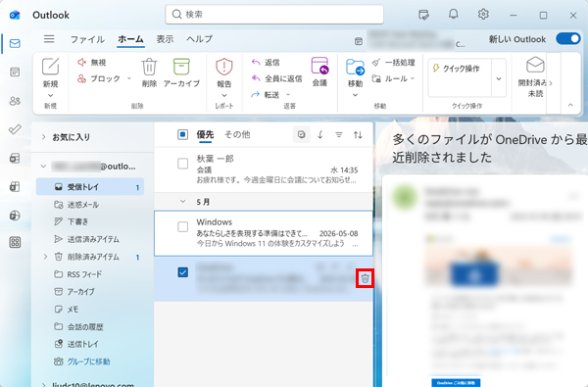This screenshot has width=588, height=387.
Task: Select the 優先 focused inbox tab
Action: (205, 134)
